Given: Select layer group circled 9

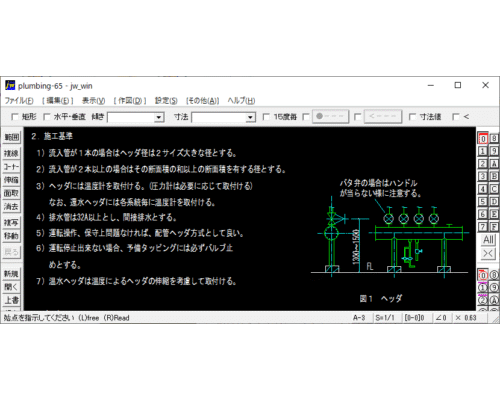Looking at the screenshot, I should click(494, 288).
